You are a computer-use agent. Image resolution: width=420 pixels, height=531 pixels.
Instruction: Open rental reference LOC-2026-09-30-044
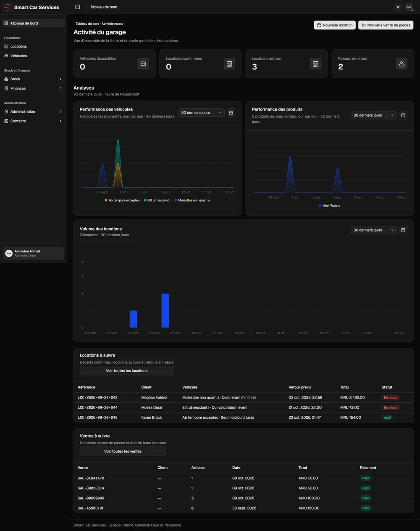pos(97,408)
